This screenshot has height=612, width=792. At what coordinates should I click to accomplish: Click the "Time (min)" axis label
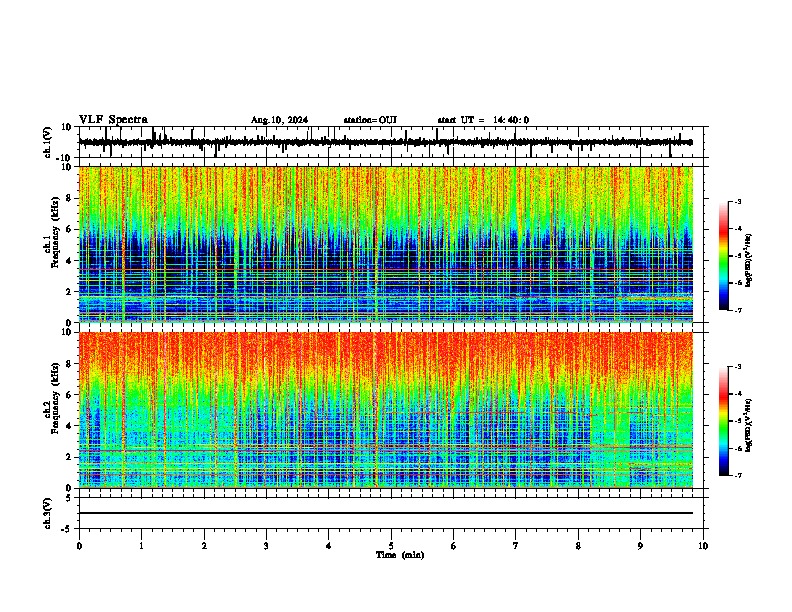click(400, 555)
